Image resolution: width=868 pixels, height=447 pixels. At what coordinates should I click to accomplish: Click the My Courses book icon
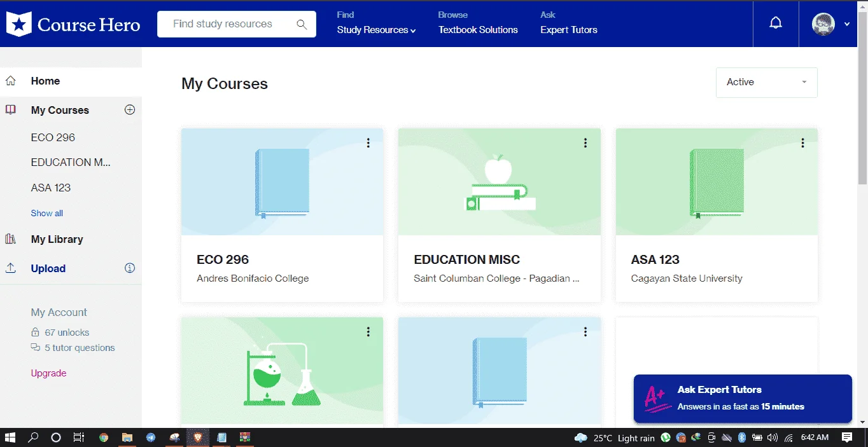[x=11, y=110]
